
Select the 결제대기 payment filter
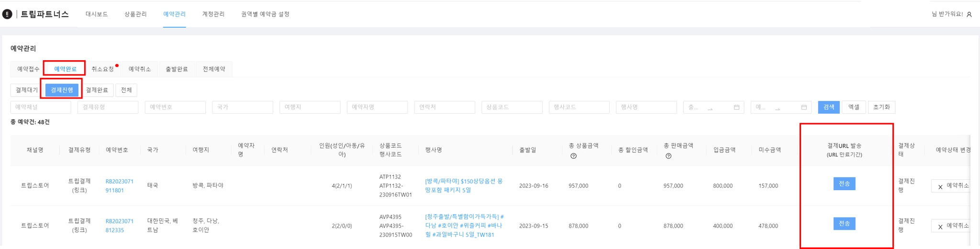click(x=26, y=90)
